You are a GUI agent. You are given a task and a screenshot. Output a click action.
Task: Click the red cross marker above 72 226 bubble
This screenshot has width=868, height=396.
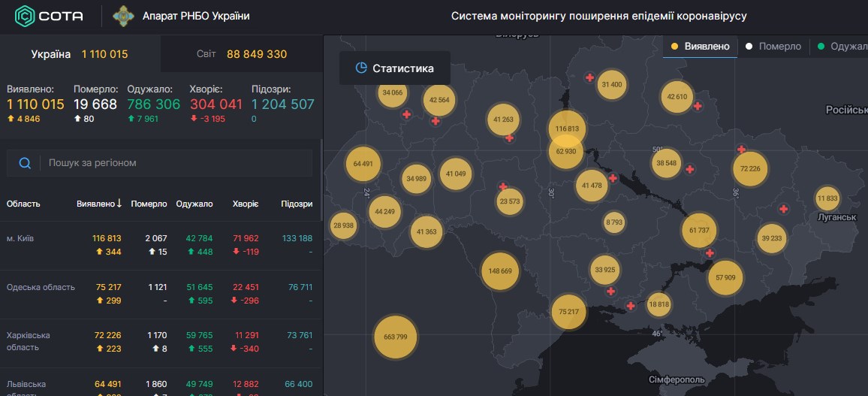(x=741, y=149)
